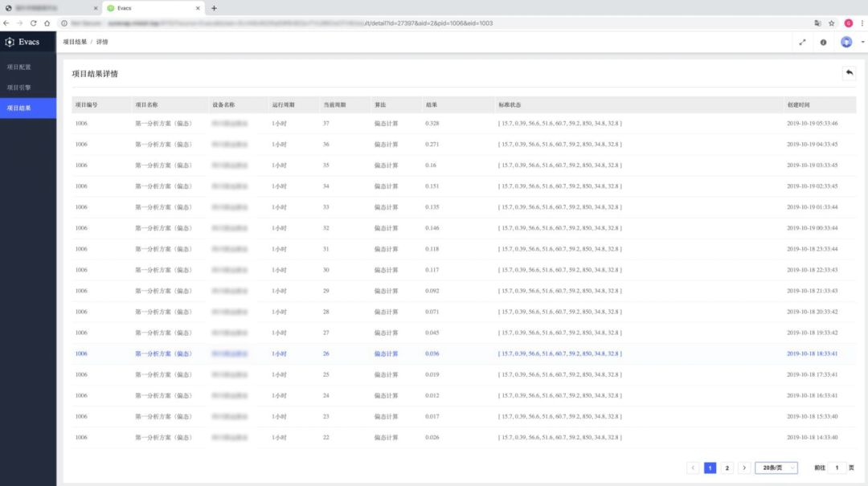
Task: Click 项目结果 breadcrumb link
Action: [75, 42]
